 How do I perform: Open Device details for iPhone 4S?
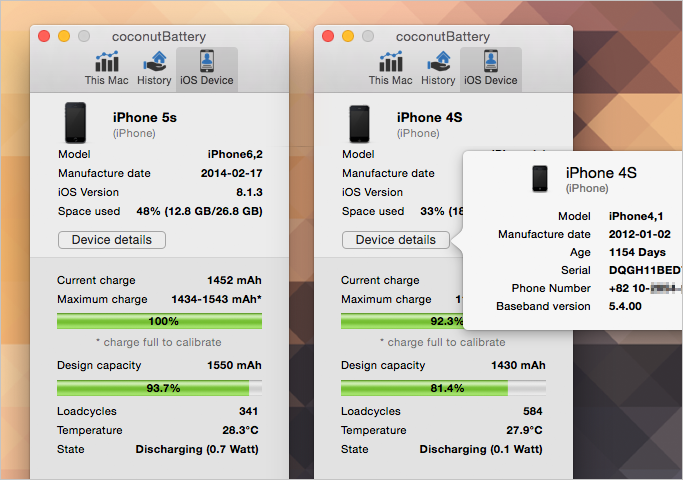[x=396, y=240]
